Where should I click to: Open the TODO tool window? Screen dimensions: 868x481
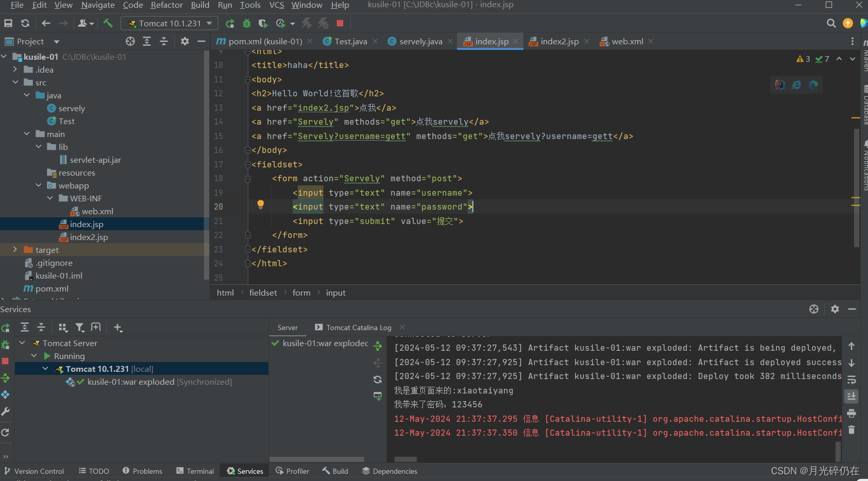point(94,471)
